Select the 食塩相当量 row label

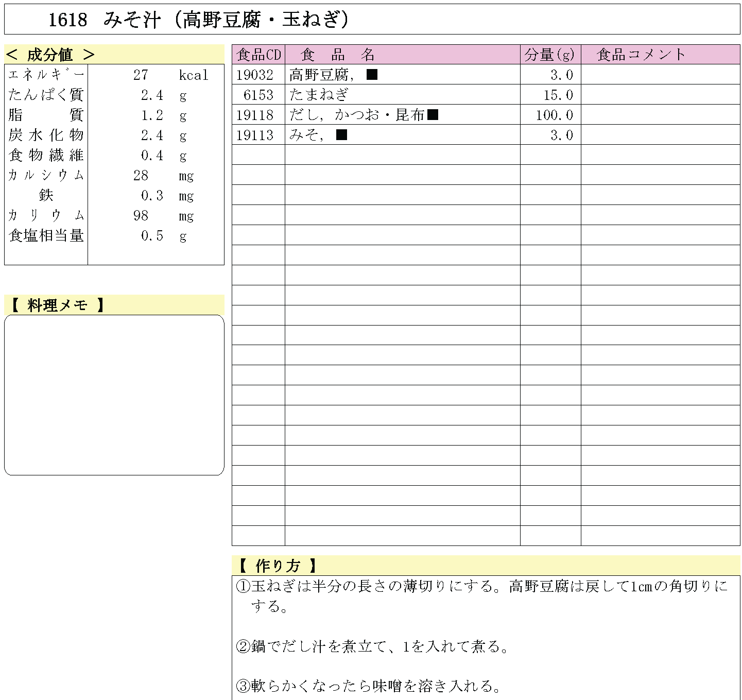[x=46, y=236]
